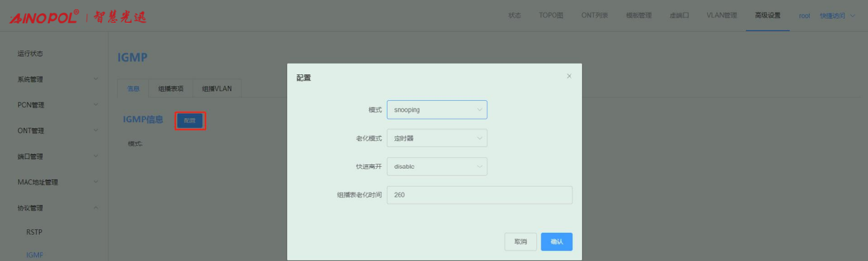This screenshot has height=261, width=868.
Task: Close the 配置 dialog with X icon
Action: [x=569, y=76]
